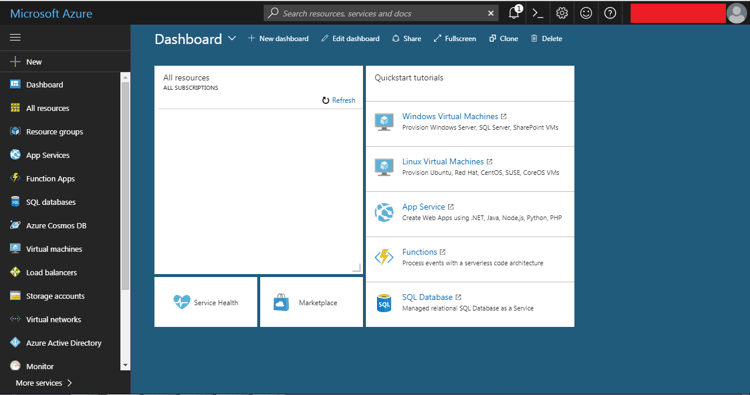Click the sidebar scrollbar down arrow

coord(125,365)
